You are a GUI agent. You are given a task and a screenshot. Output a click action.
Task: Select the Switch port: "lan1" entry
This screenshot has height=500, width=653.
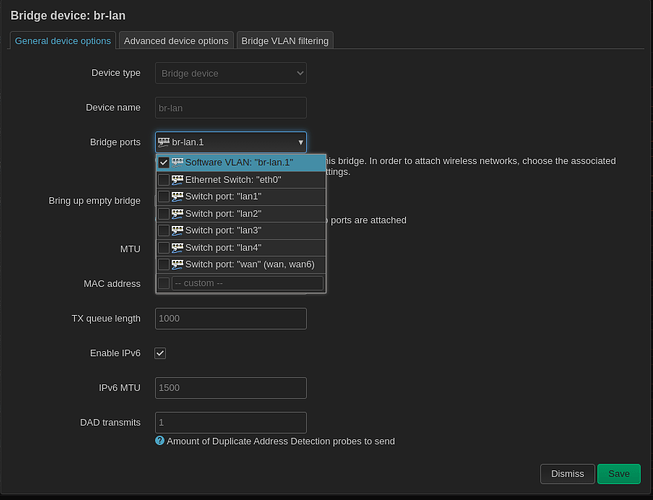coord(241,197)
